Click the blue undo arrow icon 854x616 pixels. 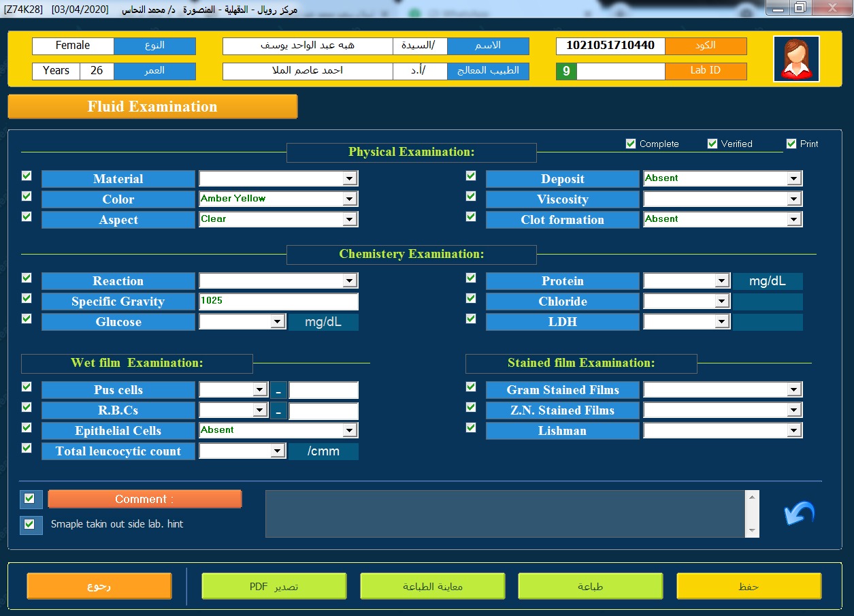(x=800, y=514)
